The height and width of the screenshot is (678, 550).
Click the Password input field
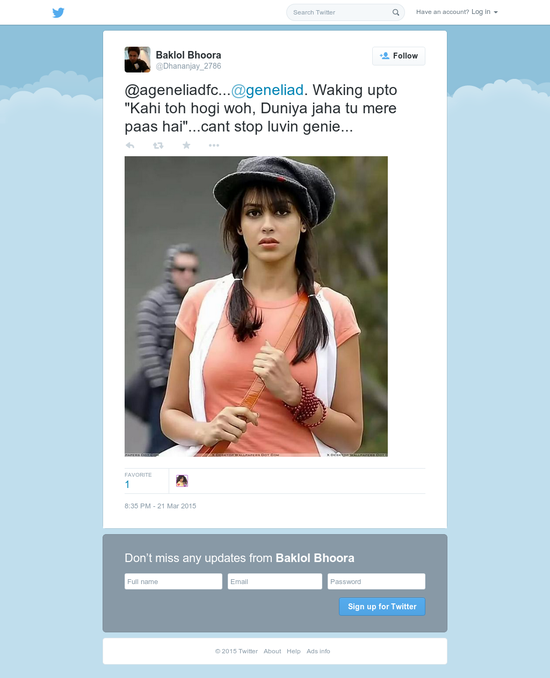pos(376,582)
